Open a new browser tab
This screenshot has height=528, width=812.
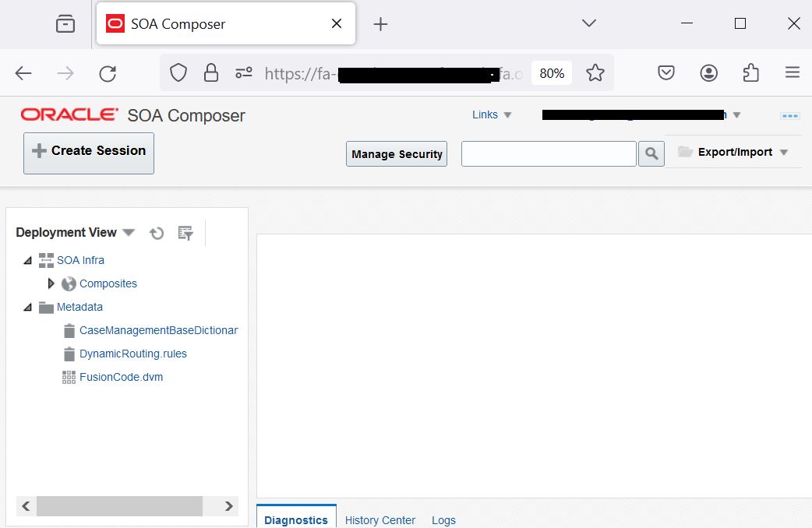380,24
